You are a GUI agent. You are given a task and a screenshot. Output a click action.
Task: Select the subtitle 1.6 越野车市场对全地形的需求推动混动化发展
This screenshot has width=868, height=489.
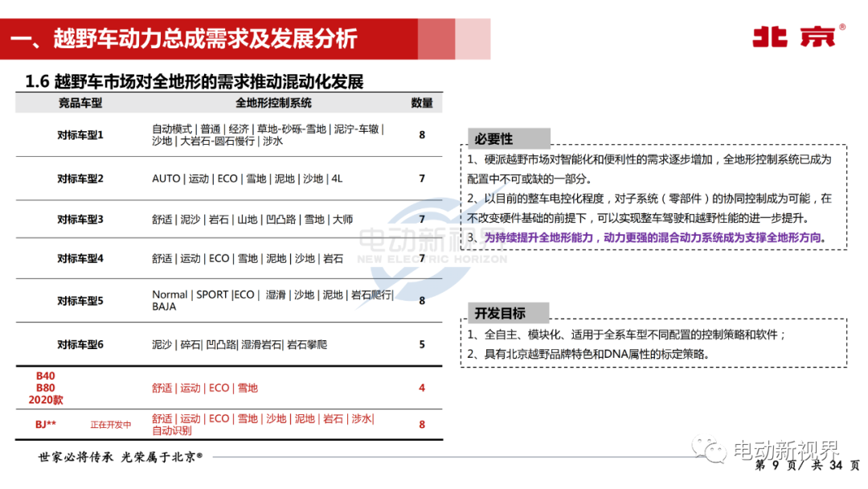click(x=194, y=81)
